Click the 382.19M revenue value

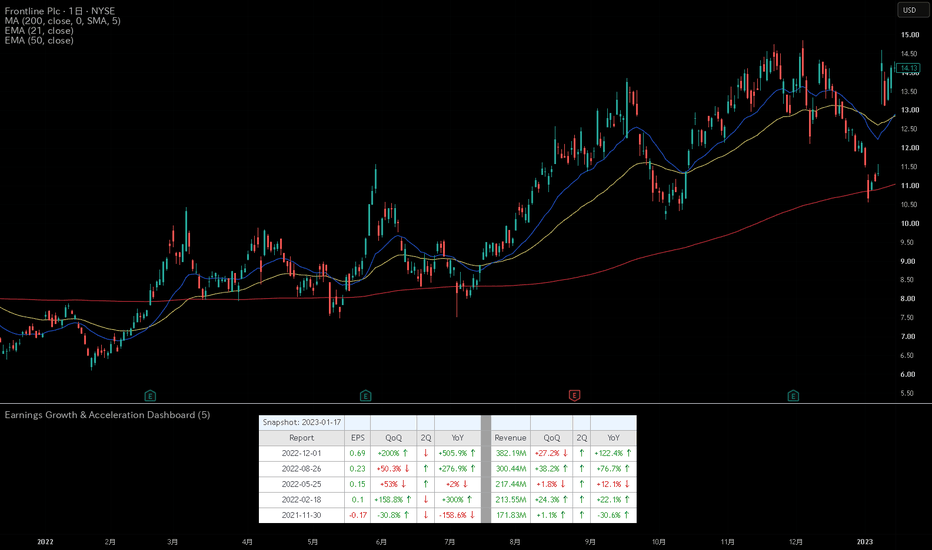(511, 453)
